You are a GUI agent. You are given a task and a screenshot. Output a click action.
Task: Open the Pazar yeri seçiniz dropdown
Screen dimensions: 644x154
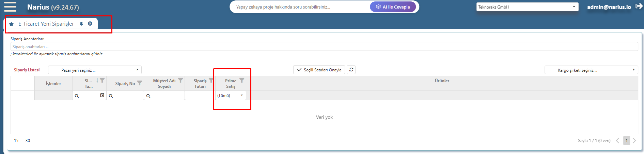(x=95, y=70)
